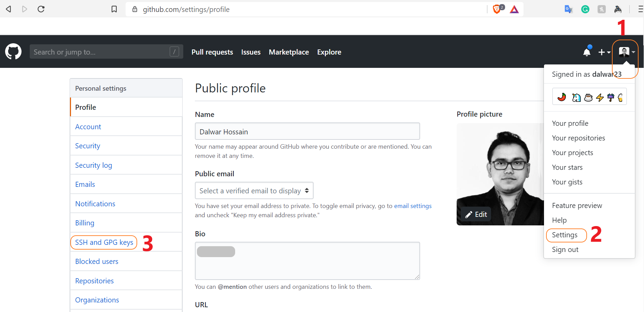This screenshot has width=644, height=312.
Task: Click the pencil icon on the Edit badge
Action: (x=469, y=214)
